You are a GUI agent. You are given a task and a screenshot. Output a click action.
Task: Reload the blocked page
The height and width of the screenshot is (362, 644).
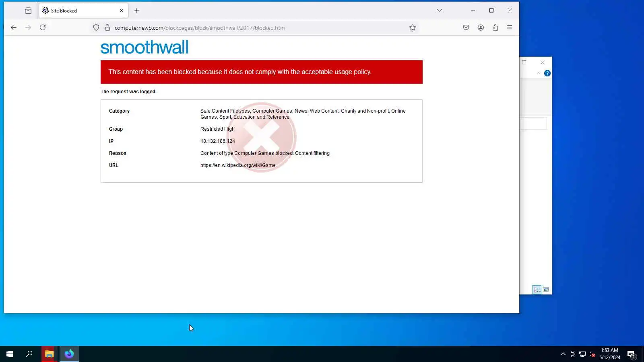43,27
